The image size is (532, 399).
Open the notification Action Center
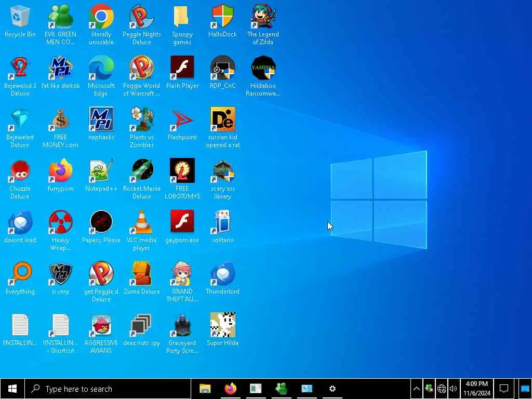[504, 389]
